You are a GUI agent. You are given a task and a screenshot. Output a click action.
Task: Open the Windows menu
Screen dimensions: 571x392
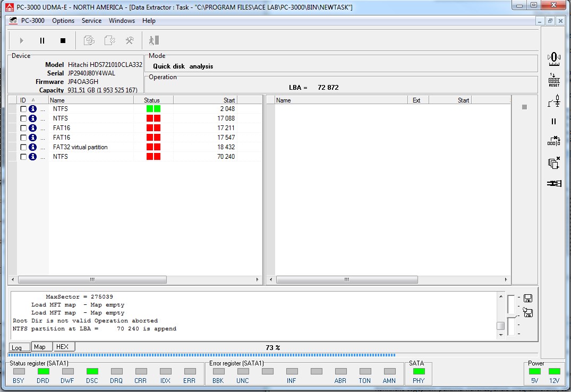click(122, 21)
